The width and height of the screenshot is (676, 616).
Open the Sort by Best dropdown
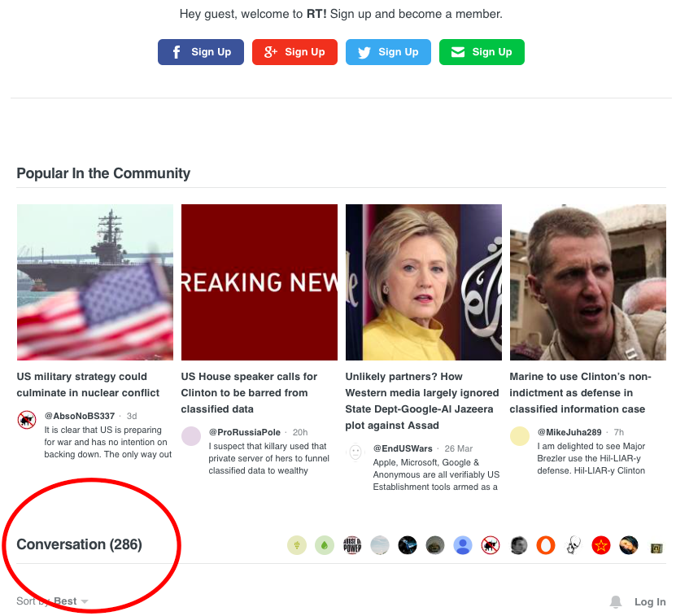52,601
